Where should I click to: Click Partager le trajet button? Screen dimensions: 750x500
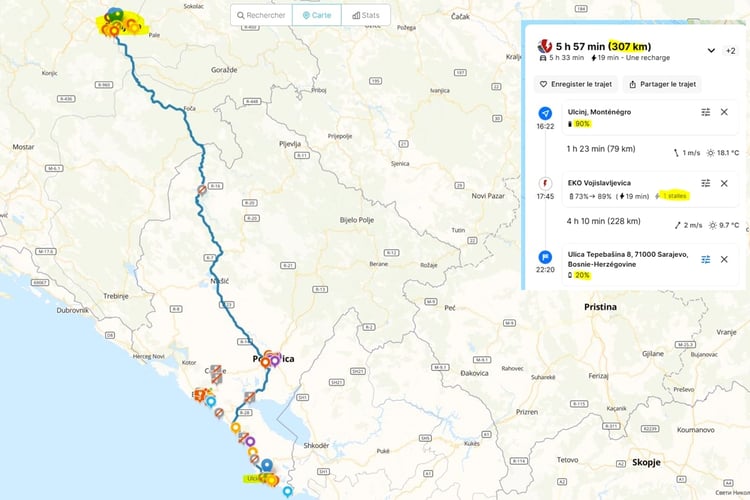[663, 85]
